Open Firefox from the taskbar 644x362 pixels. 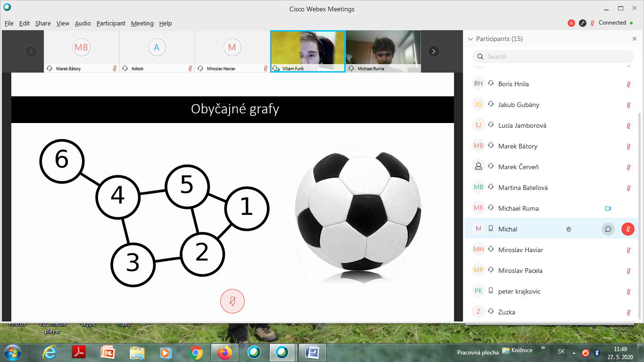coord(225,352)
